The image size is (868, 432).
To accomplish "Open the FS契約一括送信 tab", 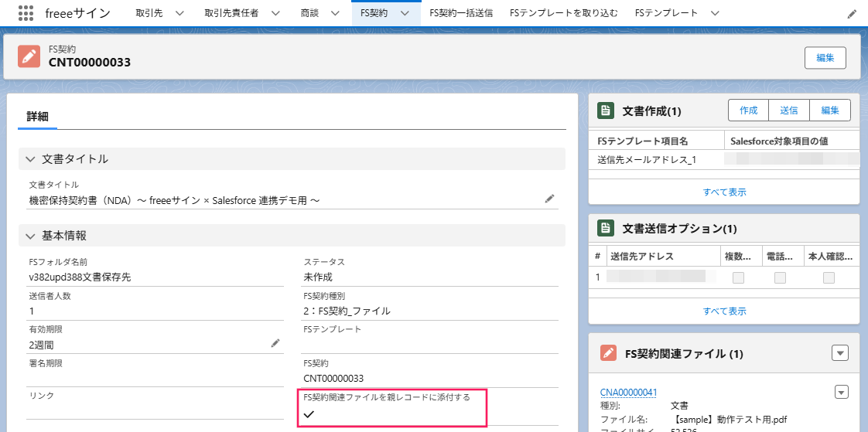I will click(x=461, y=13).
